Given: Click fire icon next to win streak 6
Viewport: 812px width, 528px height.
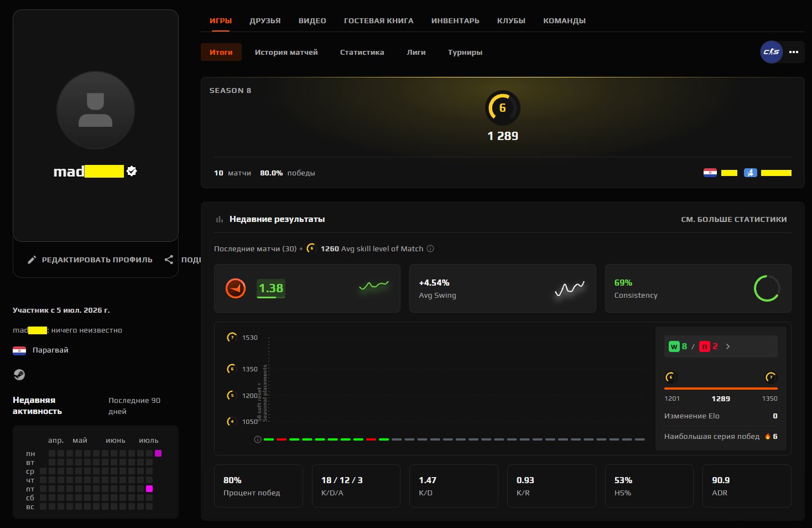Looking at the screenshot, I should click(768, 436).
